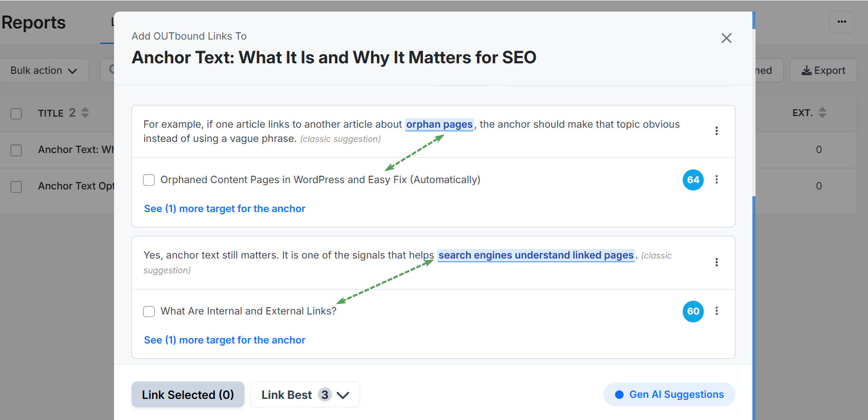Sort by TITLE column arrows
This screenshot has height=420, width=868.
pyautogui.click(x=85, y=113)
